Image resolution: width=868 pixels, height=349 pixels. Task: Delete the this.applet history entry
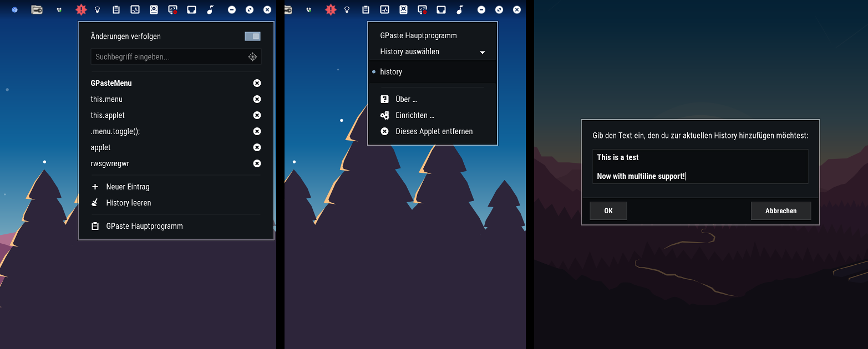click(x=257, y=115)
